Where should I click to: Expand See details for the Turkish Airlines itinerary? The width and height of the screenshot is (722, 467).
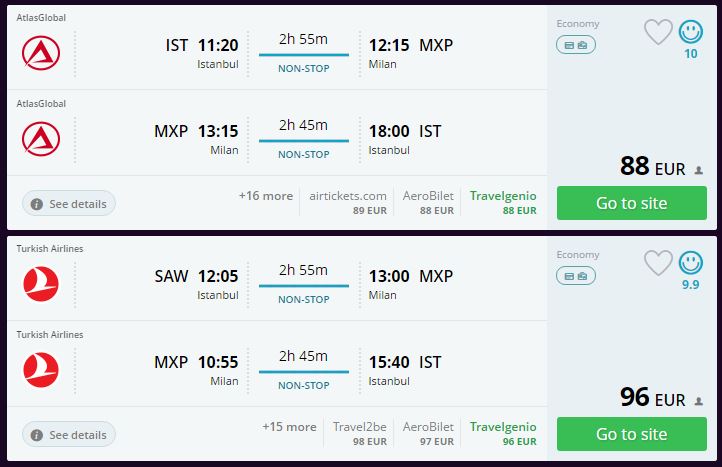point(69,434)
